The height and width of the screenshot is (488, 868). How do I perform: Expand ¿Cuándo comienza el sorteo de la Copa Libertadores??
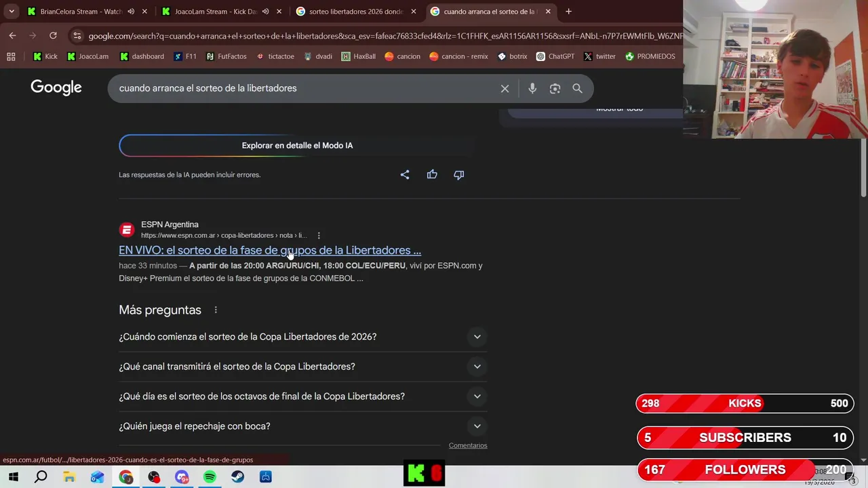(303, 337)
